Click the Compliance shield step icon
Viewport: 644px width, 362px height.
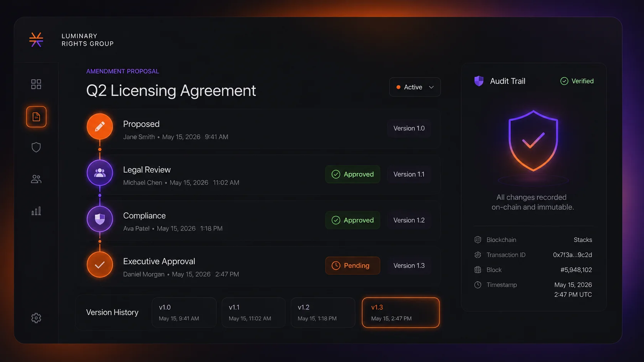100,219
